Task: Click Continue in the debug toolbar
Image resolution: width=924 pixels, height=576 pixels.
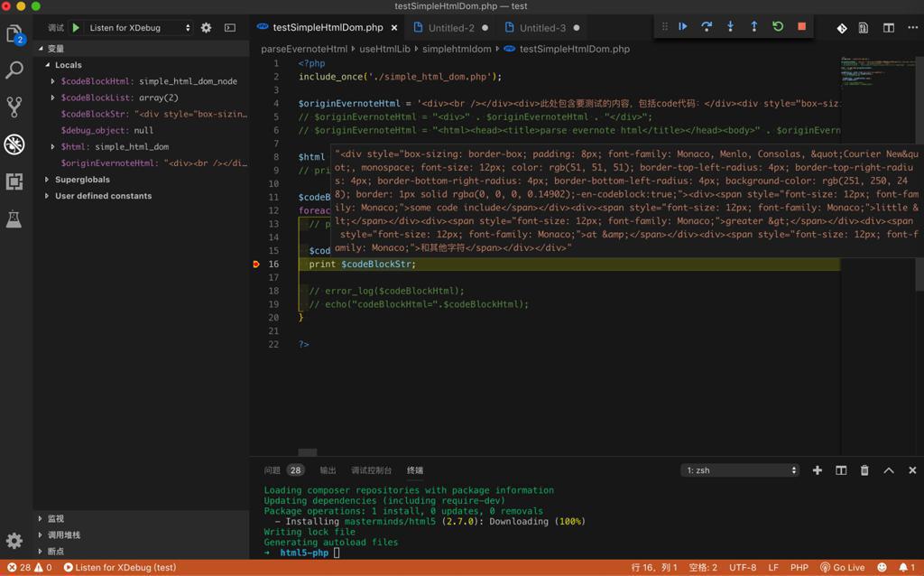Action: point(683,27)
